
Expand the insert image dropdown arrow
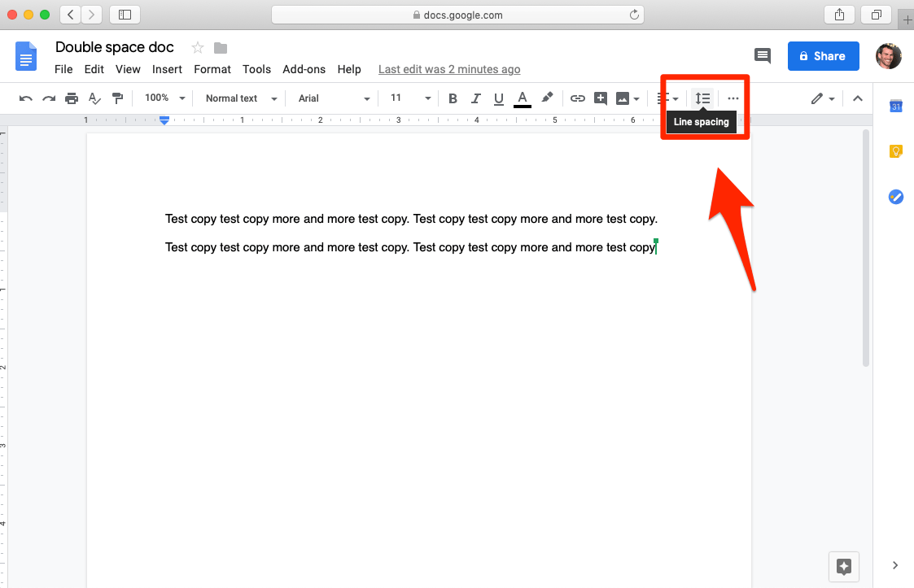(636, 99)
